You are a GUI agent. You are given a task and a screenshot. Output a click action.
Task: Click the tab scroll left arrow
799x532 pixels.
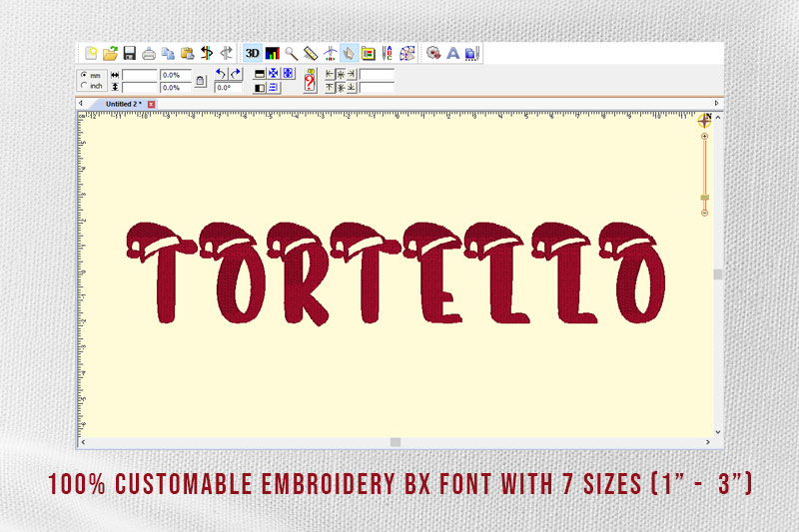click(x=81, y=104)
